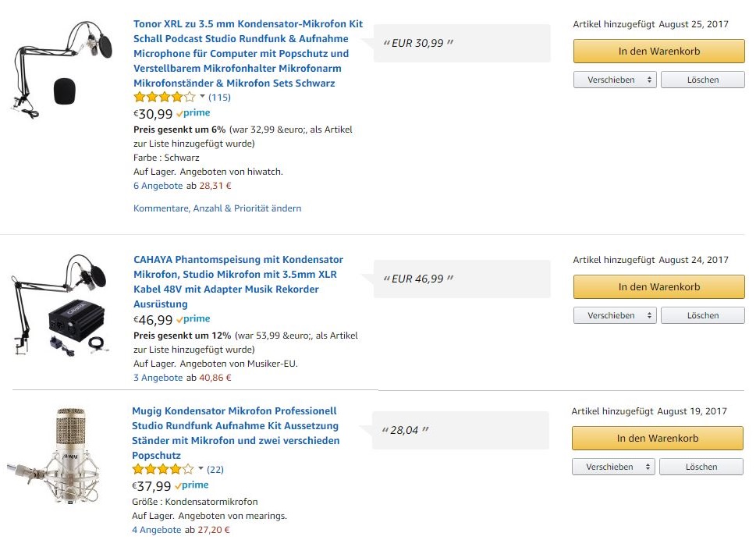Edit the EUR 46,99 comment box
756x540 pixels.
point(462,279)
